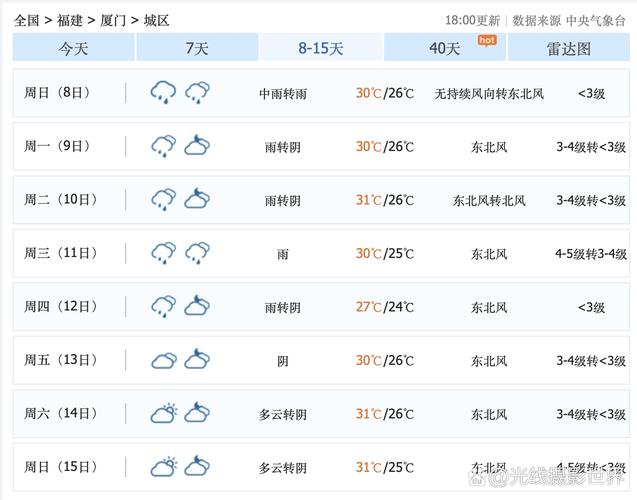Go to 厦门 in breadcrumb
637x500 pixels.
113,20
